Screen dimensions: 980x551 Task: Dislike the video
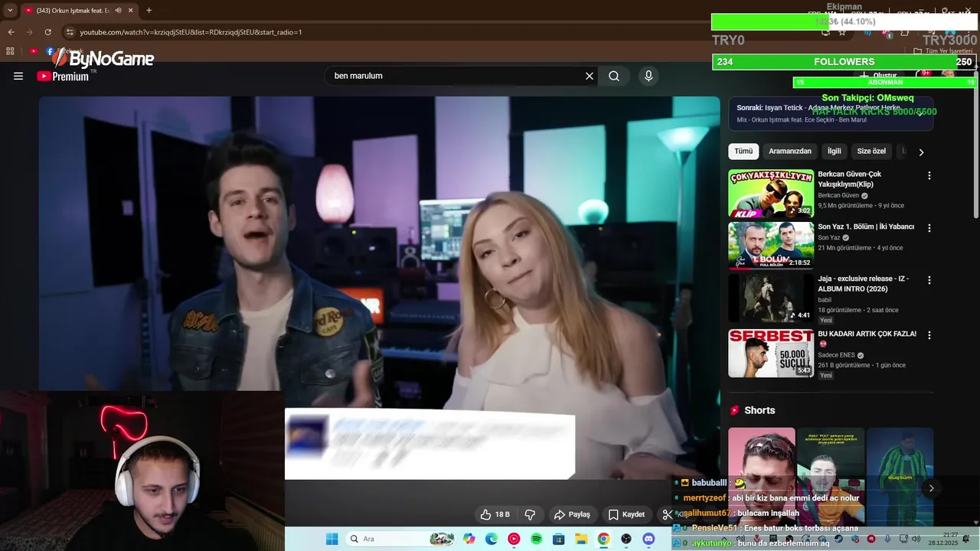click(530, 514)
